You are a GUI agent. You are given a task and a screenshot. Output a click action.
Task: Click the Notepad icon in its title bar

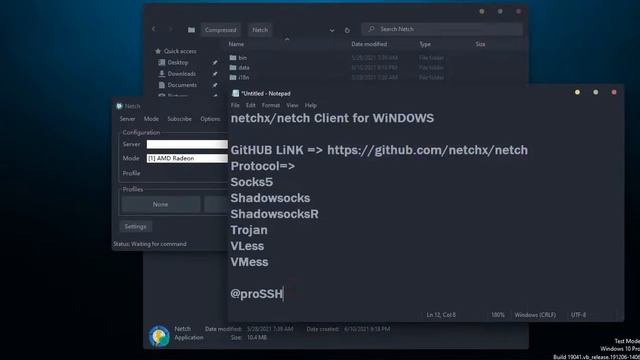pyautogui.click(x=236, y=93)
